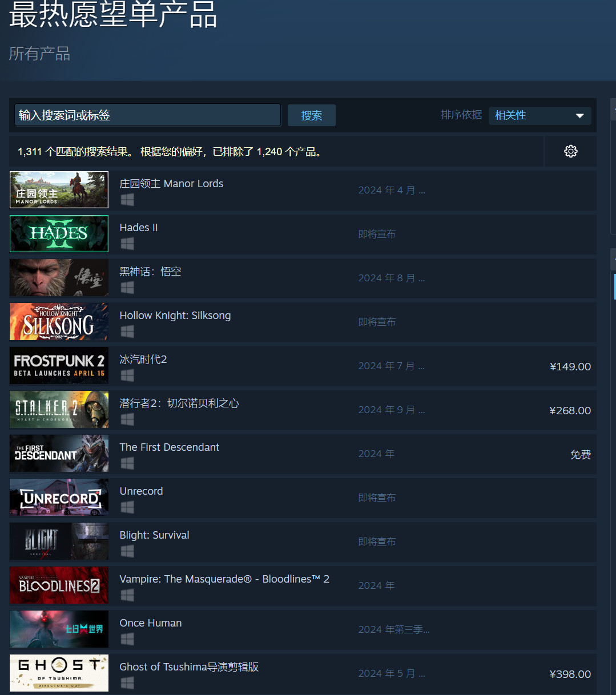Click the search term input field
The image size is (616, 695).
(147, 115)
